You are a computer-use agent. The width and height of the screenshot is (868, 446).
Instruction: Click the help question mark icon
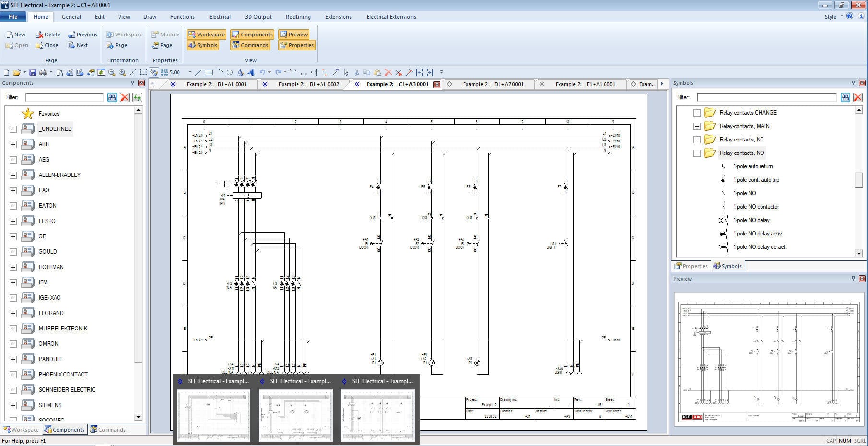pyautogui.click(x=850, y=16)
